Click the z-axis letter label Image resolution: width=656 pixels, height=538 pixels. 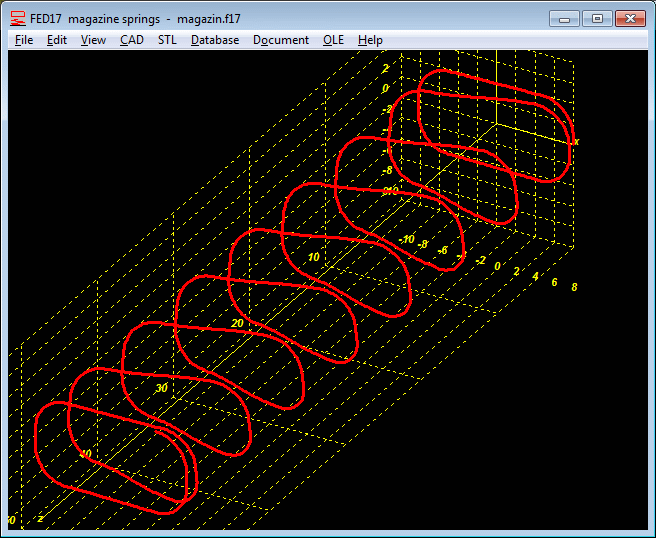click(40, 519)
